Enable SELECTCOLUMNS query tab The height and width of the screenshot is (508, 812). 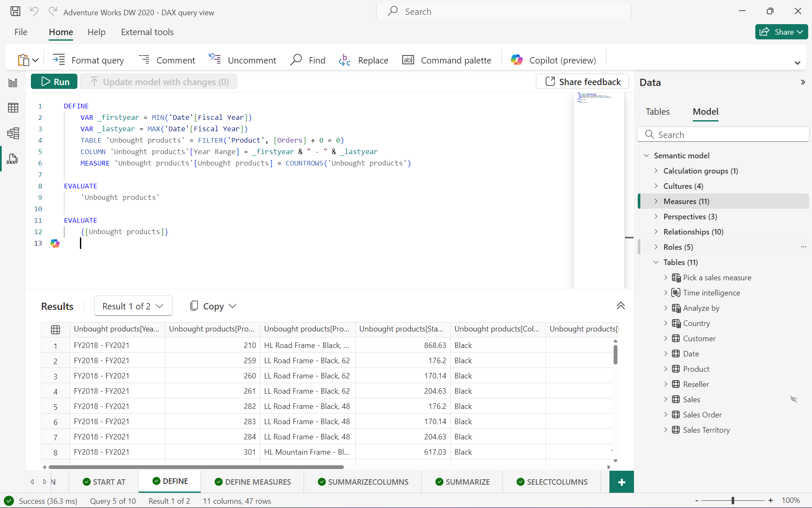pyautogui.click(x=552, y=481)
